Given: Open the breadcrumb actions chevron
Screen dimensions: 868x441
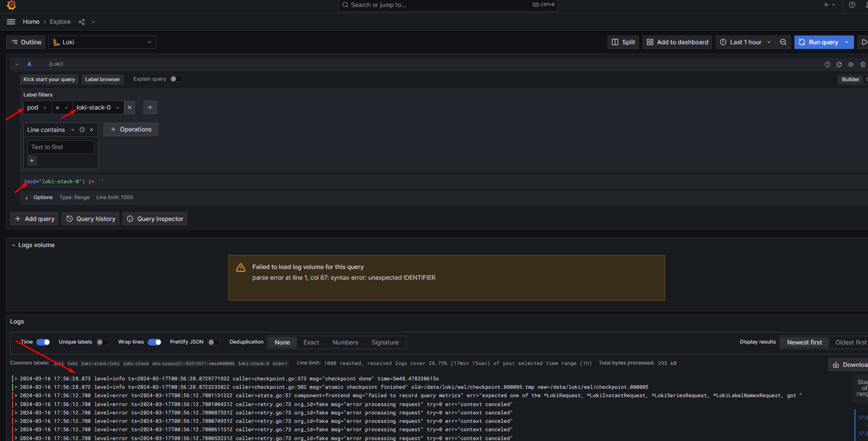Looking at the screenshot, I should pos(93,22).
